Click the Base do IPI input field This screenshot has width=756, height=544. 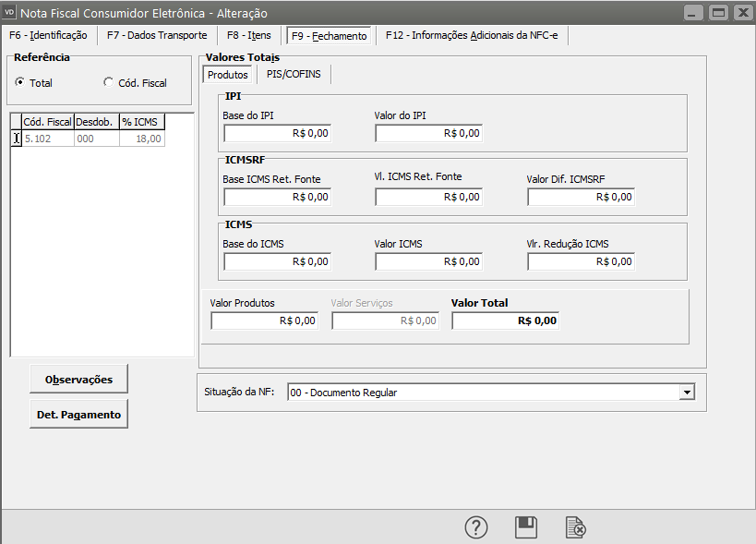click(277, 133)
